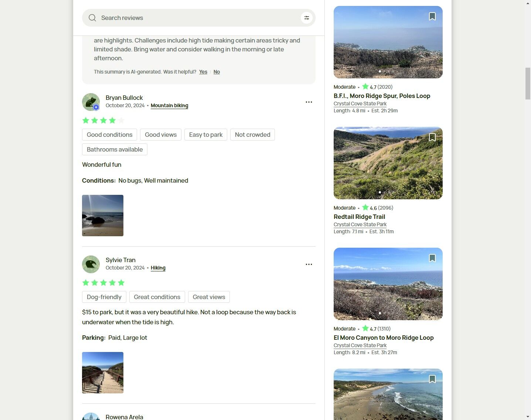Open the Redtail Ridge Trail photo
This screenshot has width=531, height=420.
pyautogui.click(x=388, y=163)
